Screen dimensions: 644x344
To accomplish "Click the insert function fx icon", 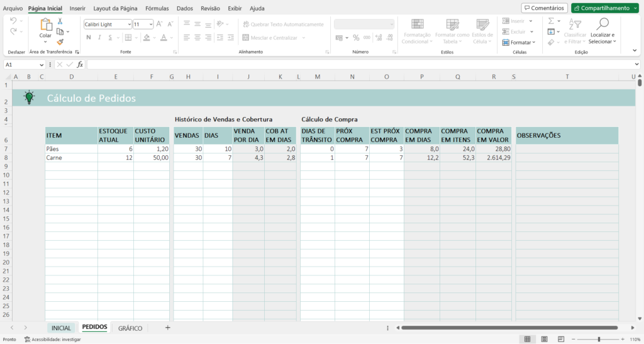I will pos(80,64).
